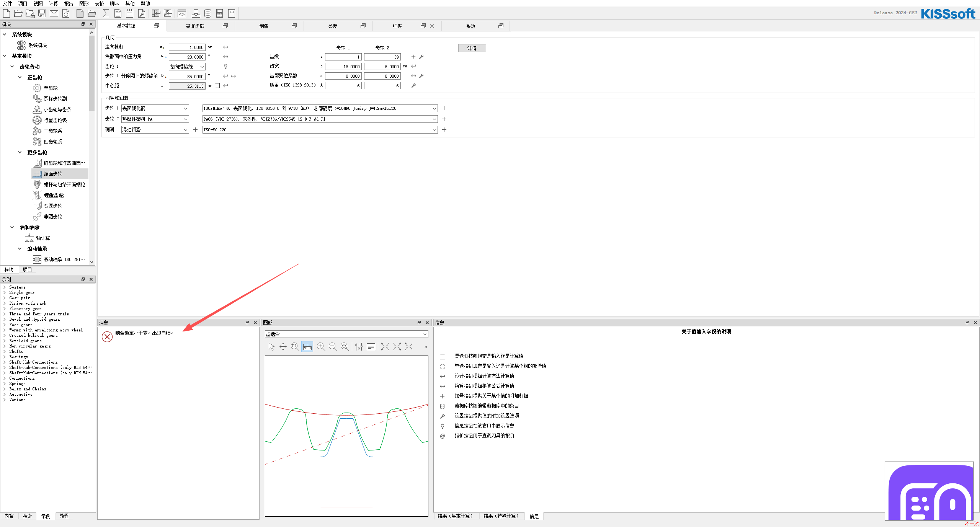Click the plus icon next to lubricant ISO-VG 220

point(444,130)
